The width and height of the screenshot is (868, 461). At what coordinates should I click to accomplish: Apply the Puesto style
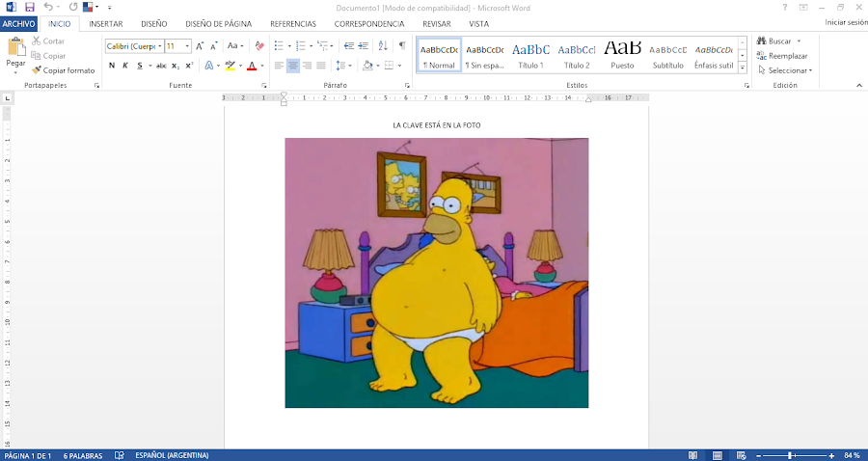tap(622, 55)
